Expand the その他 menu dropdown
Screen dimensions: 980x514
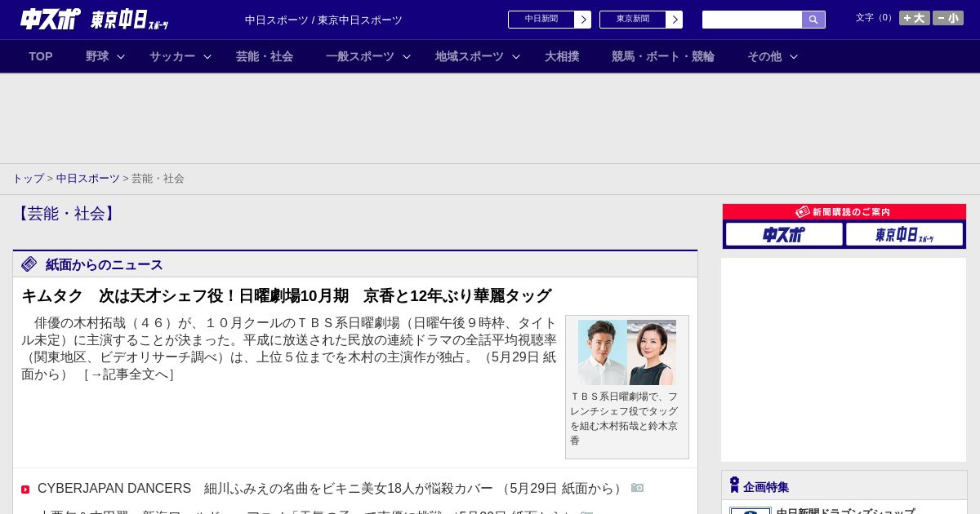click(x=794, y=57)
